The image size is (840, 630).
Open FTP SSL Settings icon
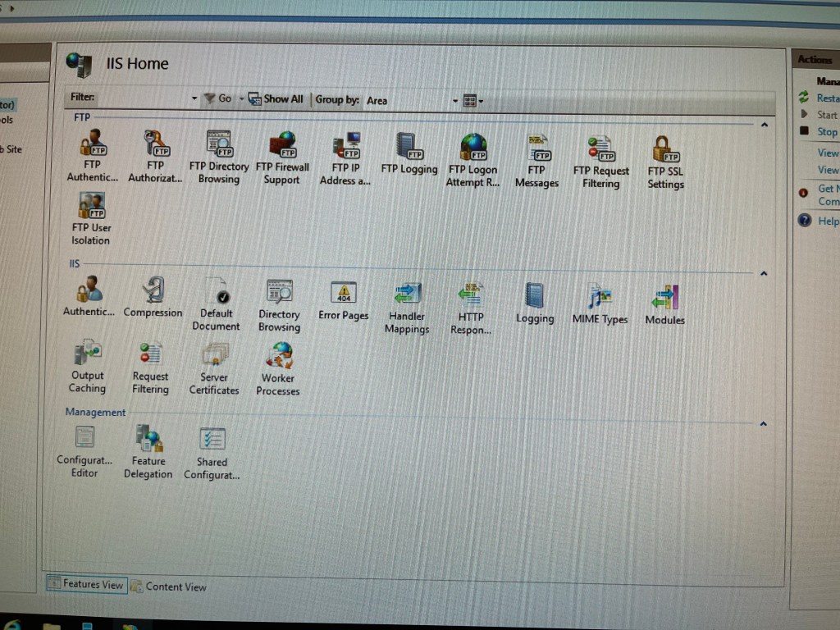click(665, 149)
